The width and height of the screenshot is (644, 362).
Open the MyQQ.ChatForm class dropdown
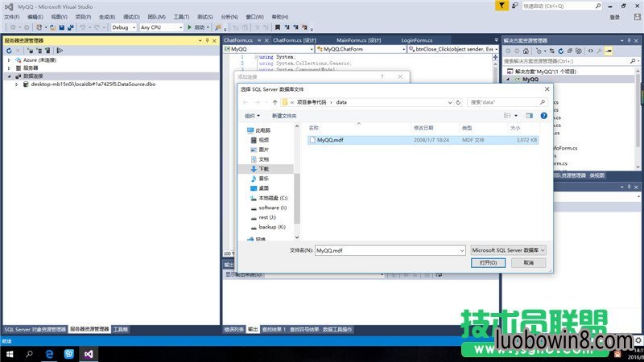(403, 49)
